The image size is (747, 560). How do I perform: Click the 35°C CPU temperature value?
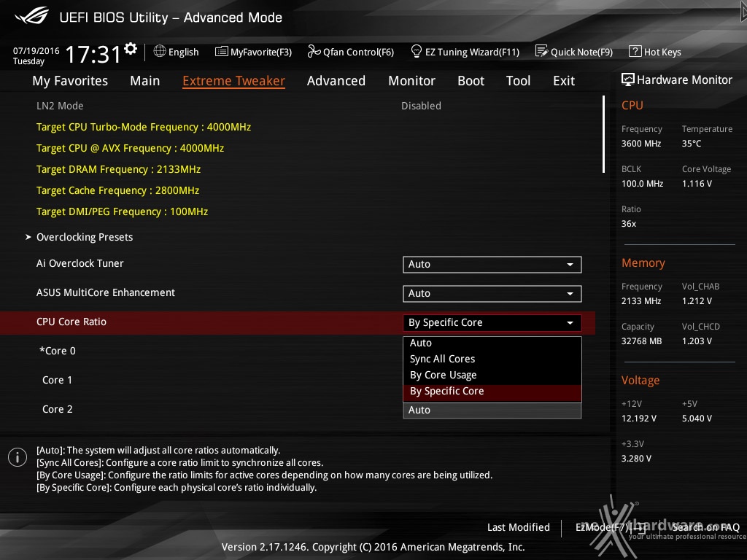[692, 144]
